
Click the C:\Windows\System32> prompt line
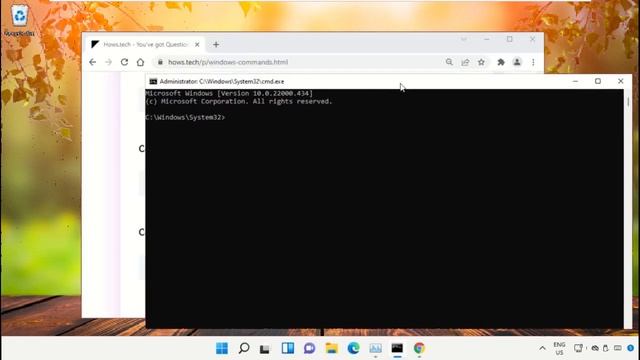pyautogui.click(x=185, y=118)
